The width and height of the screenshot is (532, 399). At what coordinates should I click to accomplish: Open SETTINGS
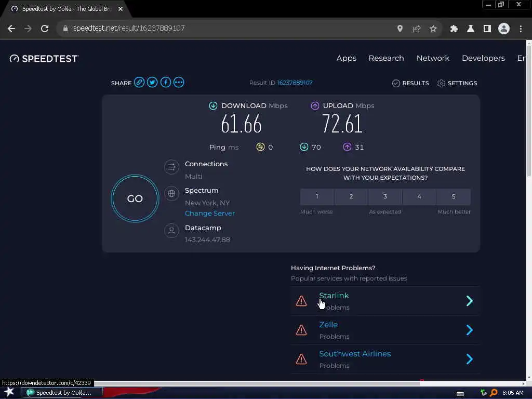click(x=457, y=83)
